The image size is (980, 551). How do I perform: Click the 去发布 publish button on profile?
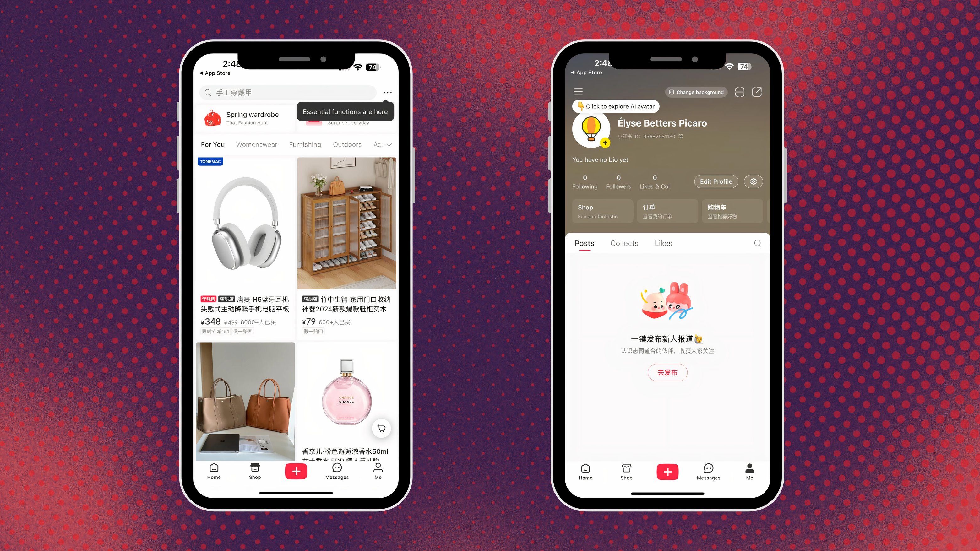click(667, 372)
